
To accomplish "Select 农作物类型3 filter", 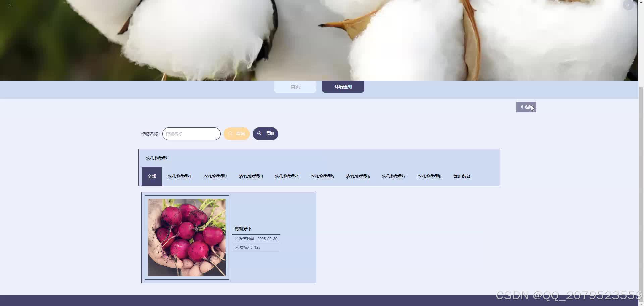I will [x=251, y=176].
